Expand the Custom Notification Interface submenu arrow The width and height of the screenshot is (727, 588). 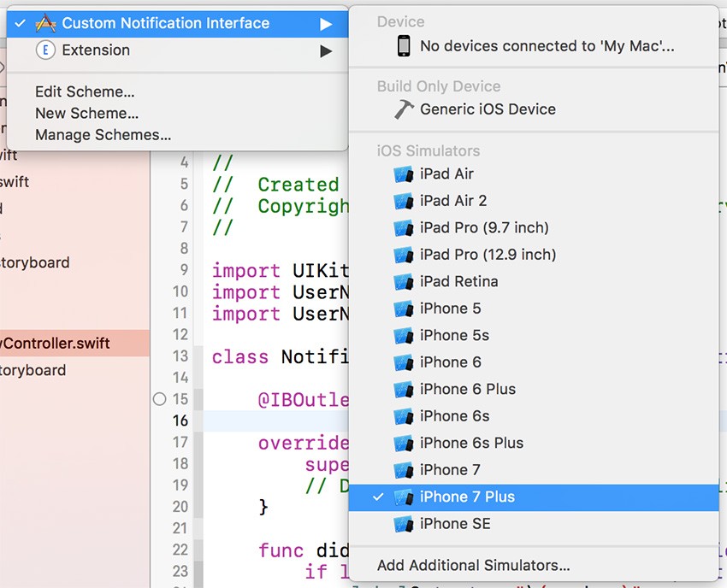[326, 24]
